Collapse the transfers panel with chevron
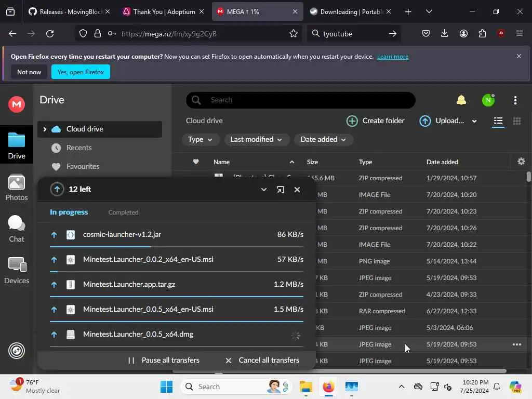Viewport: 532px width, 399px height. tap(263, 190)
